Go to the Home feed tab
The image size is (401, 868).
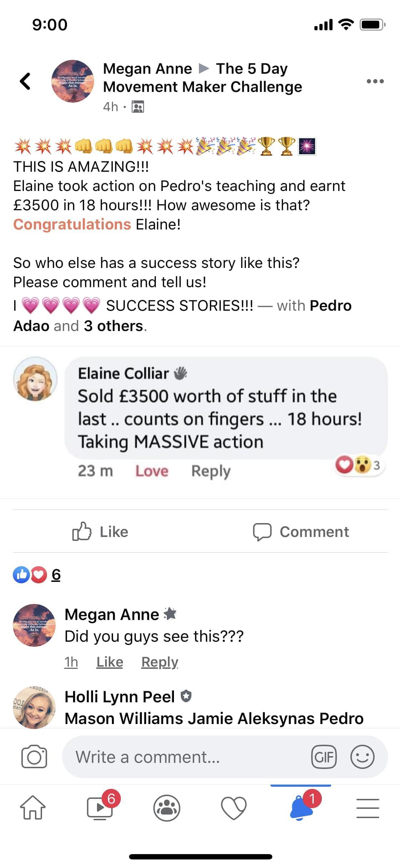click(33, 807)
